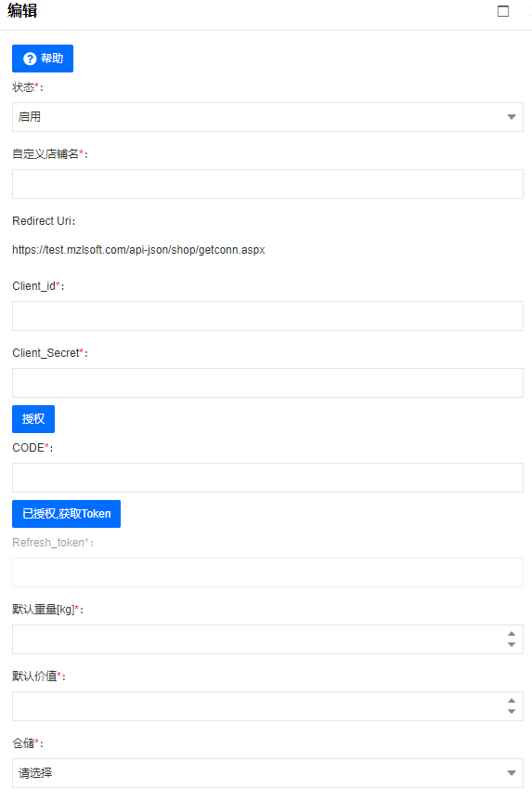Click the Redirect Uri URL text
The height and width of the screenshot is (802, 532).
click(138, 250)
